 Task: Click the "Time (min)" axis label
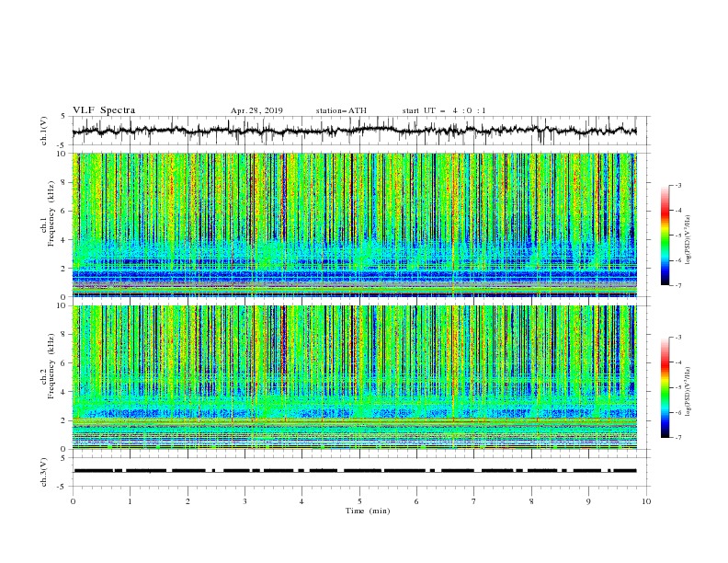pyautogui.click(x=368, y=511)
